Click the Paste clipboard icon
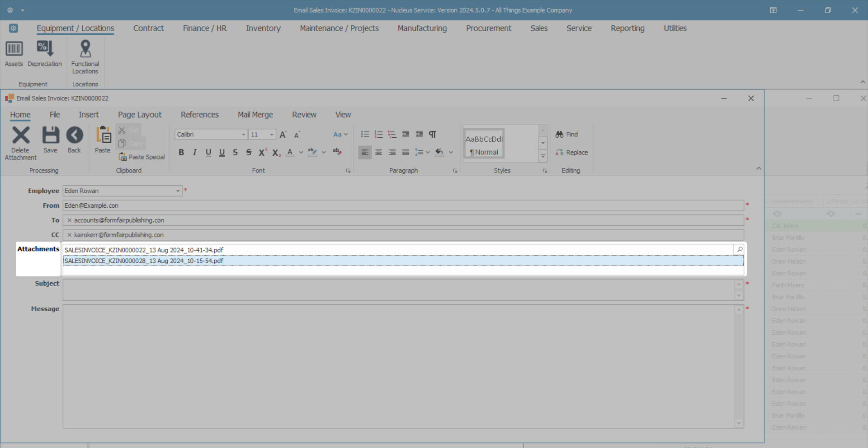Image resolution: width=868 pixels, height=448 pixels. pyautogui.click(x=103, y=135)
